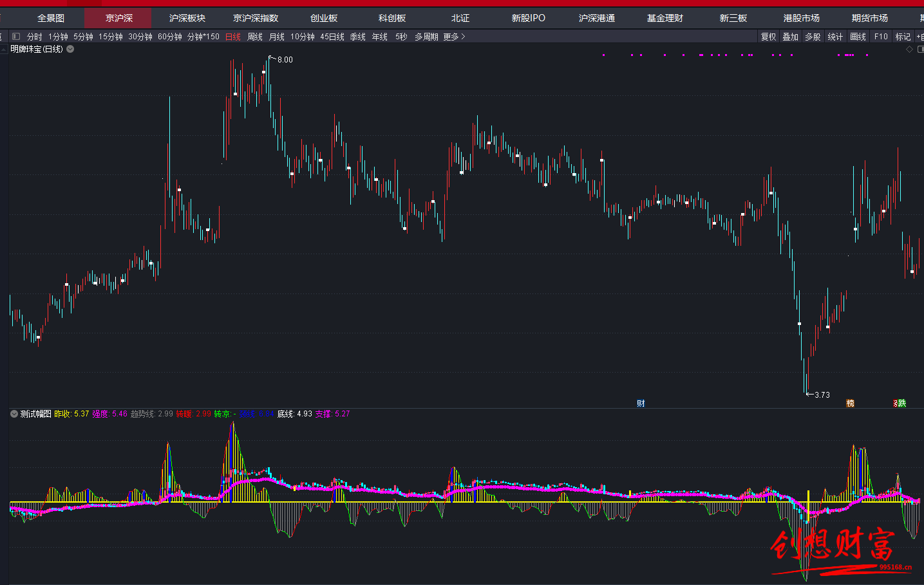Click the 涨跌 event marker on the chart
Image resolution: width=924 pixels, height=585 pixels.
900,404
